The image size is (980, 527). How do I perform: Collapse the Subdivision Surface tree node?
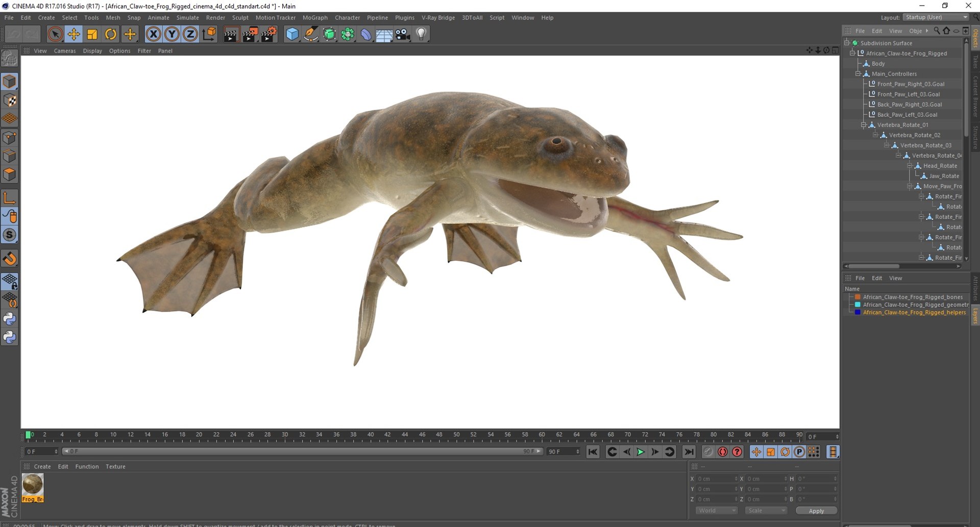(847, 43)
